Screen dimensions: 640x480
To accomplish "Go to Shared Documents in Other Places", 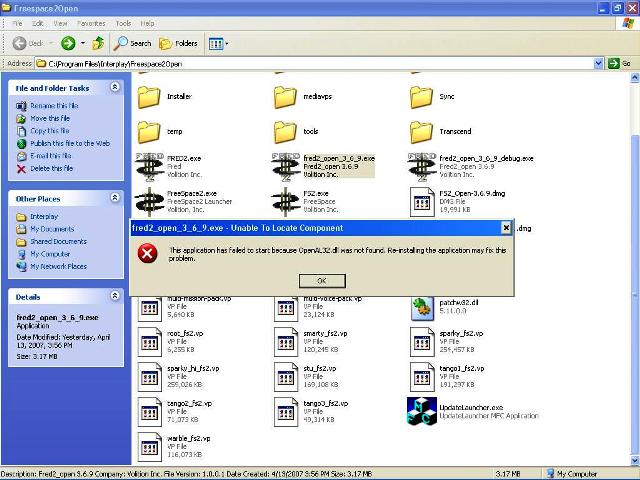I will [x=58, y=242].
